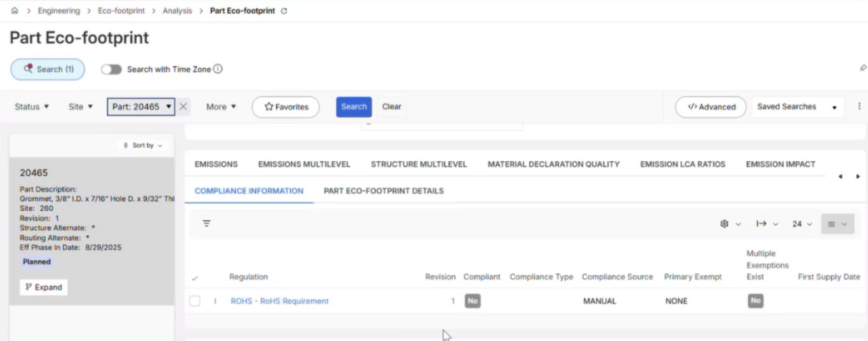868x341 pixels.
Task: Open the list view layout dropdown
Action: tap(838, 224)
